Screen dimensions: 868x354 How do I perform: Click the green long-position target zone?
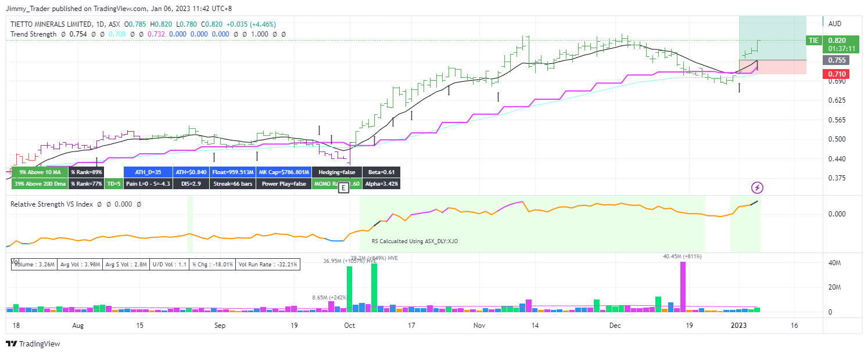pyautogui.click(x=773, y=38)
